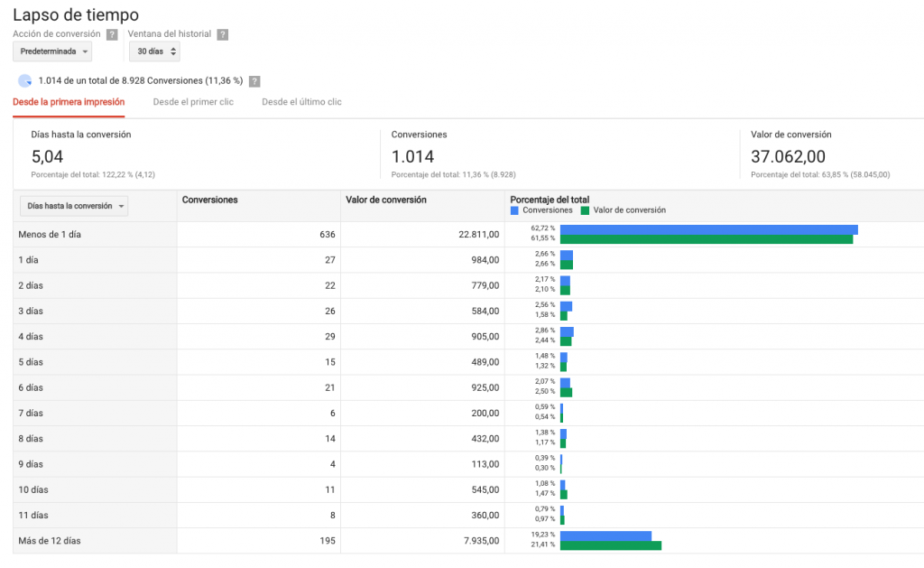The width and height of the screenshot is (924, 568).
Task: Click the 636 conversions cell
Action: pyautogui.click(x=328, y=235)
